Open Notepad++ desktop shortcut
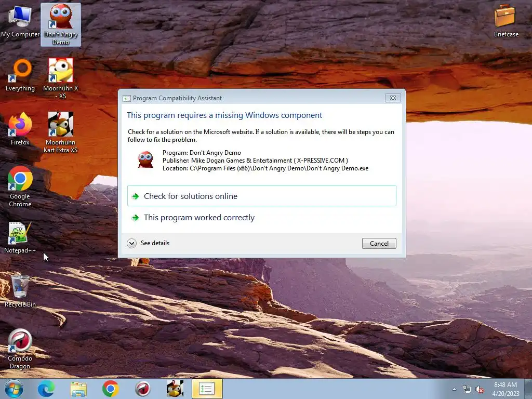The image size is (532, 399). coord(20,237)
